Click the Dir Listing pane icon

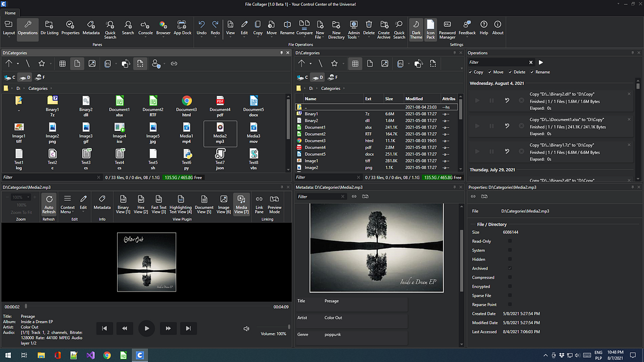click(x=48, y=28)
